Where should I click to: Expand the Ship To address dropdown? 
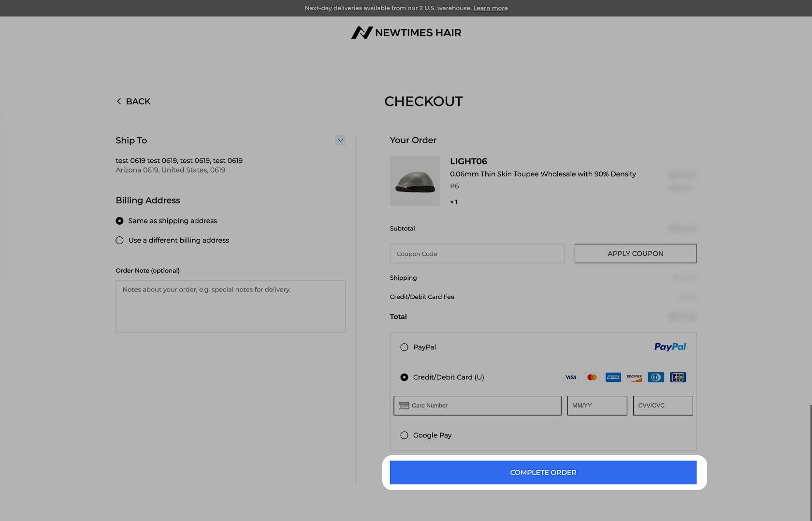pyautogui.click(x=340, y=140)
